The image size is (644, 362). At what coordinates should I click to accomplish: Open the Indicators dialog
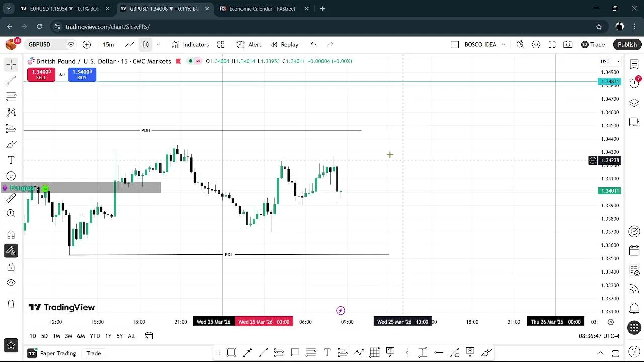190,45
